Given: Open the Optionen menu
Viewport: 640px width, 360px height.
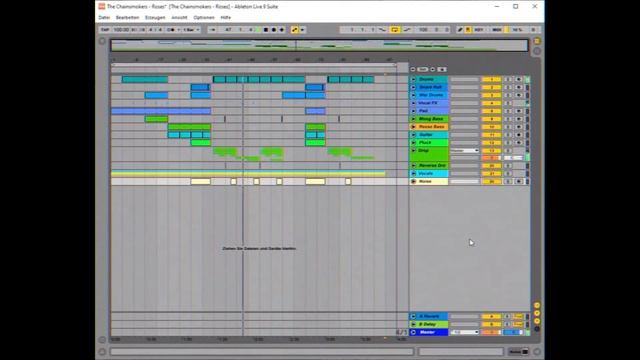Looking at the screenshot, I should point(204,18).
